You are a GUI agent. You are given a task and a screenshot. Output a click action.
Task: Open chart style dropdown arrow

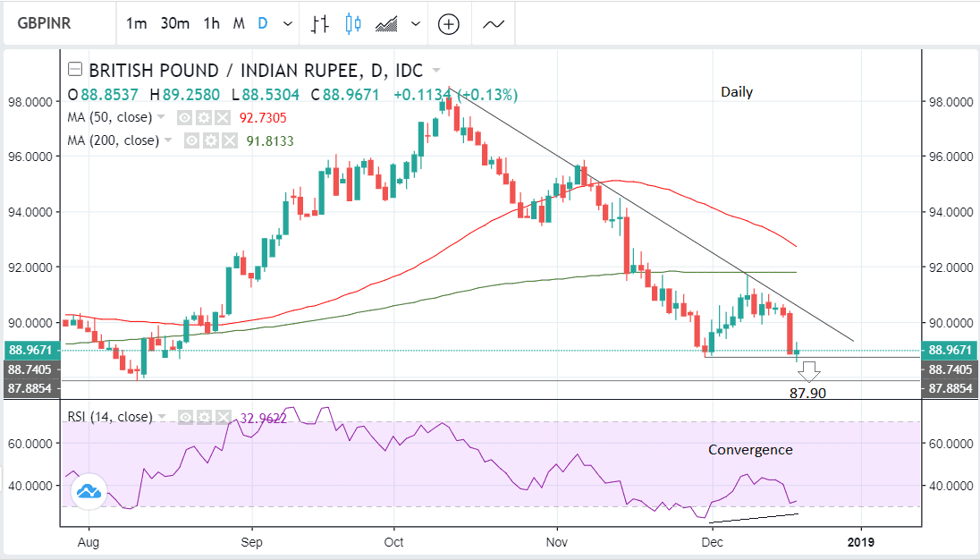(416, 24)
